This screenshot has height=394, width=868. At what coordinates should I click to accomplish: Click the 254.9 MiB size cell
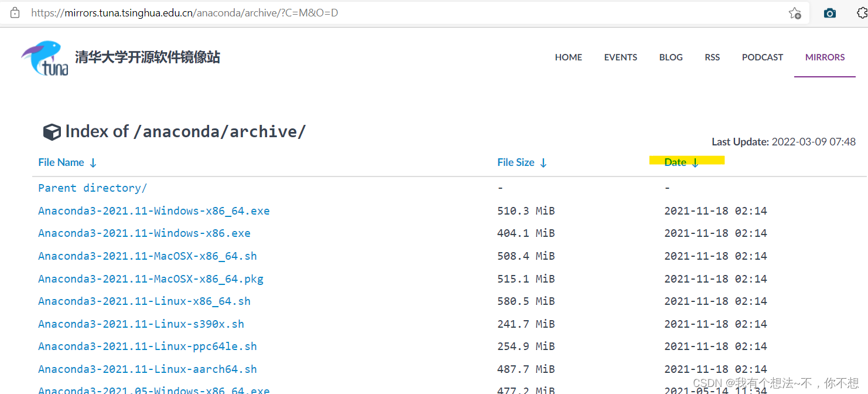pos(526,347)
